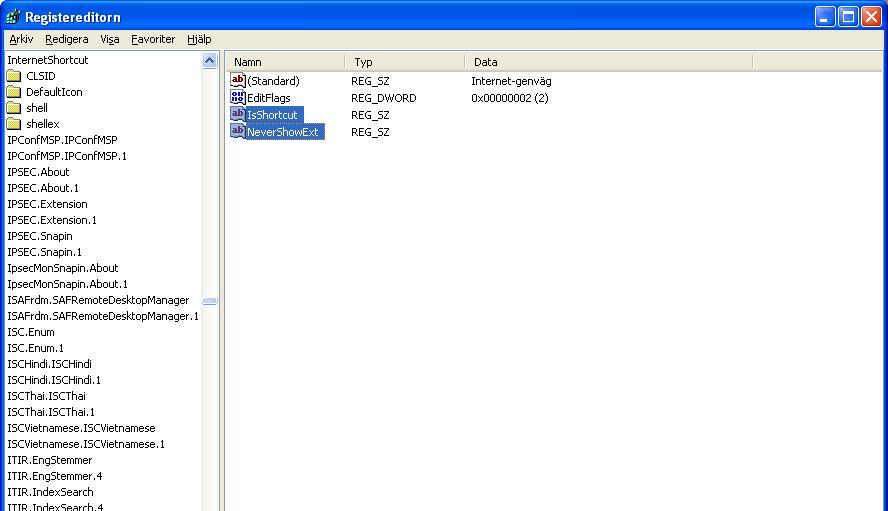Select the CLSID subkey

(41, 76)
